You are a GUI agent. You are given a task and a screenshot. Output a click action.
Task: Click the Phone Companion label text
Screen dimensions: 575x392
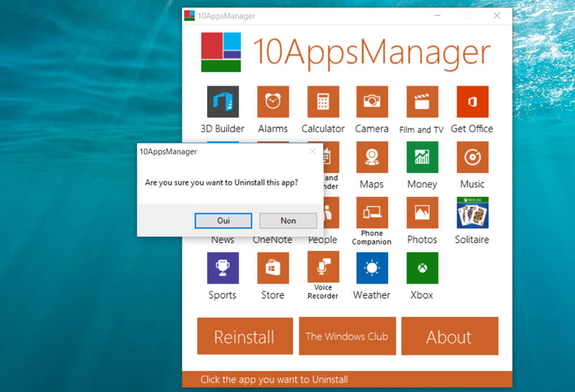[372, 238]
